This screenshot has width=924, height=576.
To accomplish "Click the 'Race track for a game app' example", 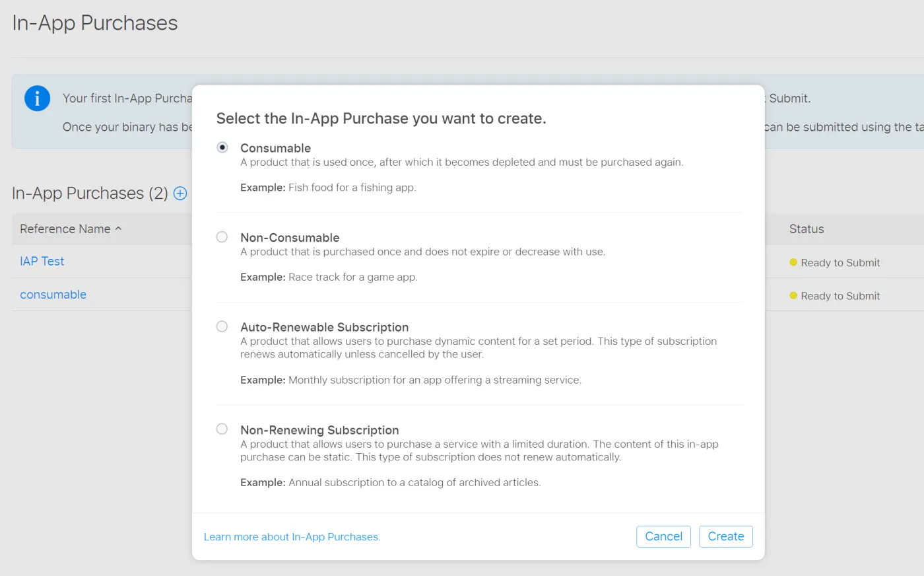I will point(352,277).
